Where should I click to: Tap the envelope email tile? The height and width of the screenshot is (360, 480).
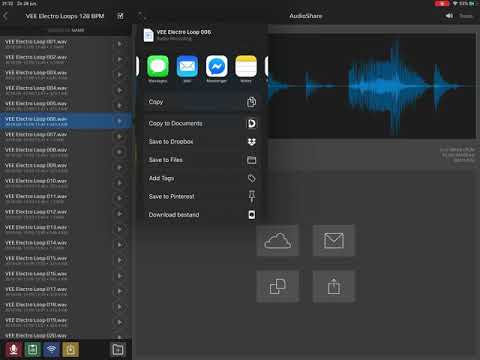click(334, 240)
